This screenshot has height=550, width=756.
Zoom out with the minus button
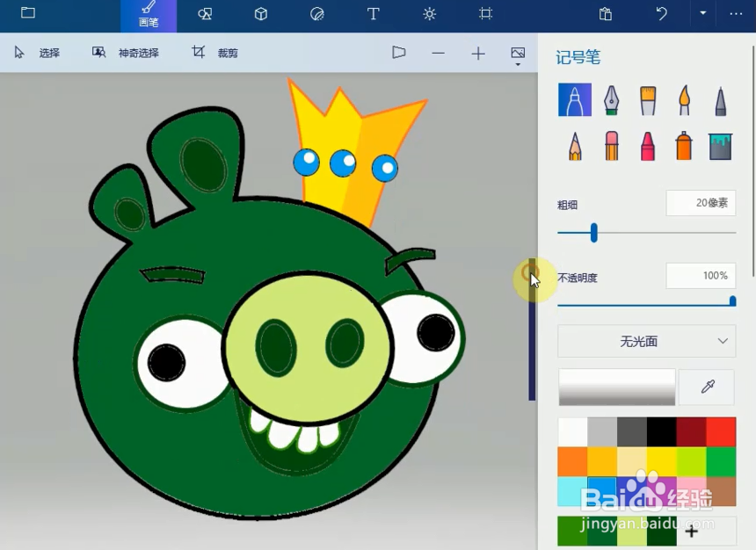point(439,53)
